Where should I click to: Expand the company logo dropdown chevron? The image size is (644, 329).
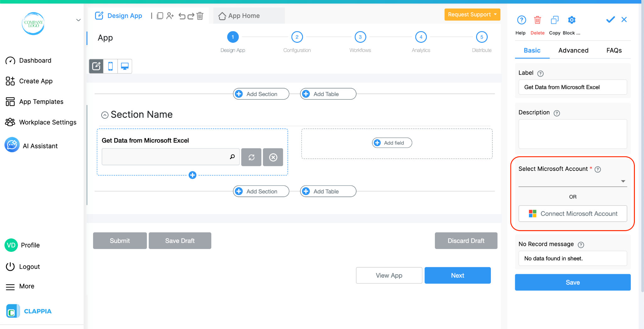78,20
